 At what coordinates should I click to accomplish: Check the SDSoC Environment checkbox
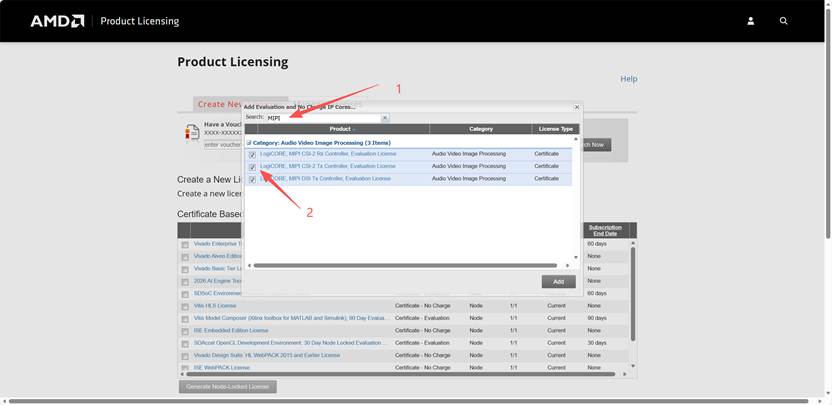[185, 294]
